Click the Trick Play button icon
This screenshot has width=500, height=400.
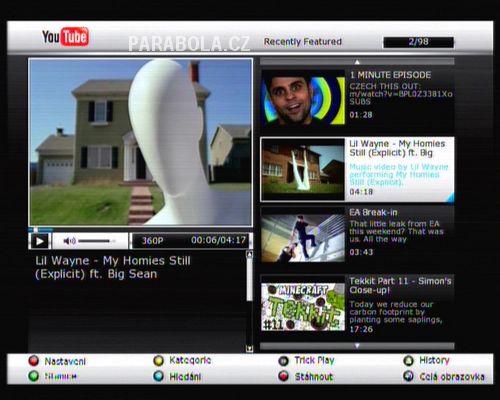click(283, 361)
